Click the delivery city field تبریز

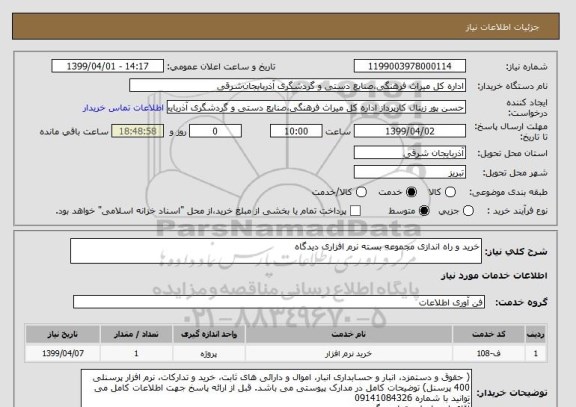410,172
